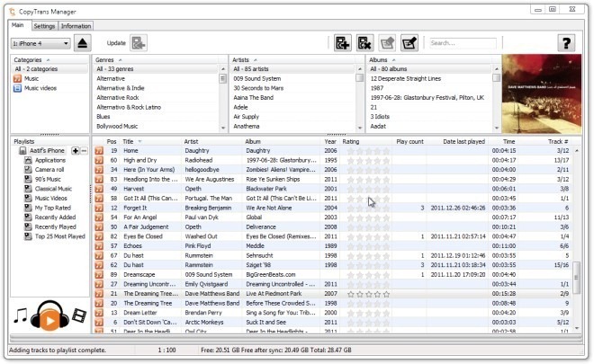This screenshot has width=594, height=364.
Task: Select the Music videos category icon
Action: coord(17,88)
